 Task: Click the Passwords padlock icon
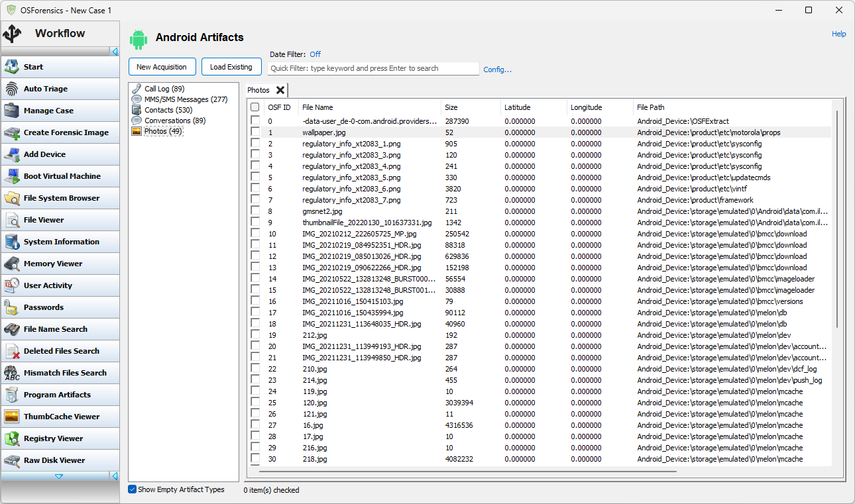pyautogui.click(x=12, y=307)
